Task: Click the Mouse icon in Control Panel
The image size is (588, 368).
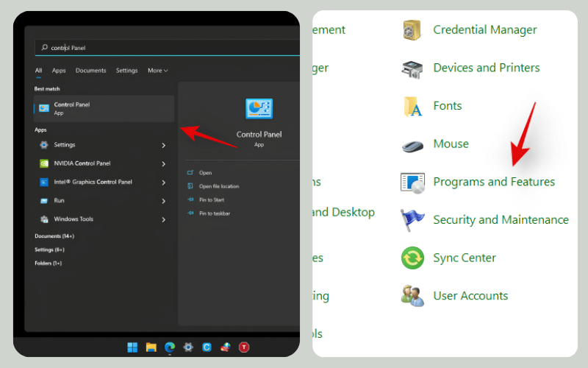Action: click(x=412, y=146)
